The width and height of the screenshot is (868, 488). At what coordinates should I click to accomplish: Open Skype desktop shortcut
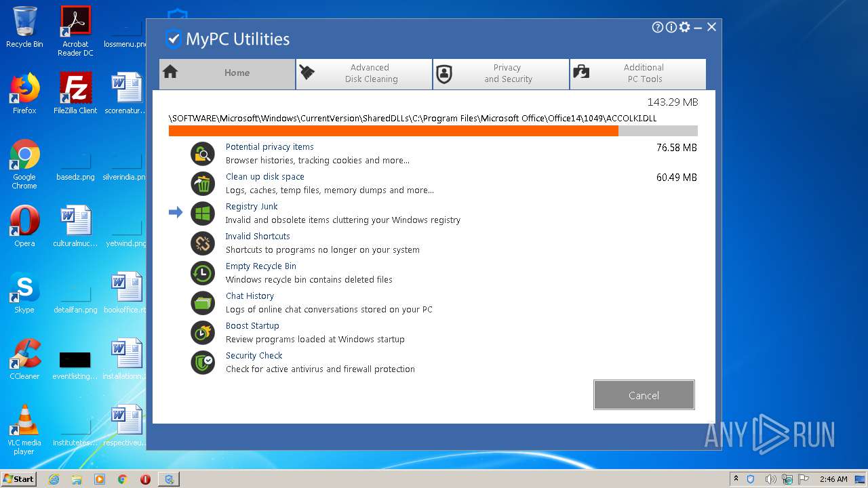24,293
